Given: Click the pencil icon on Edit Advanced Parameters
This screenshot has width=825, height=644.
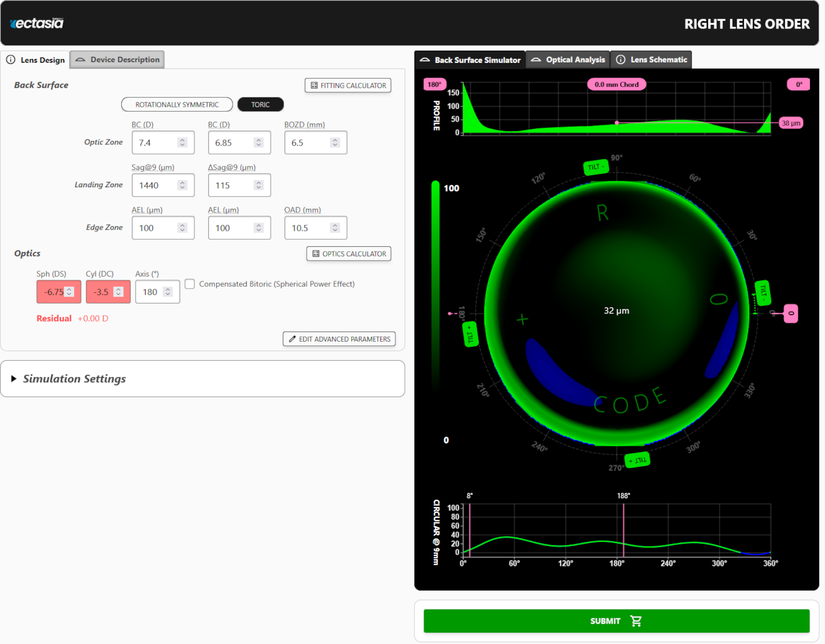Looking at the screenshot, I should (292, 339).
